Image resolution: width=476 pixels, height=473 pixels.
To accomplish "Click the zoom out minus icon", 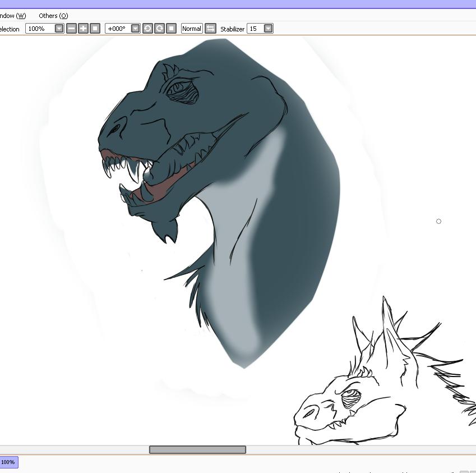I will (x=71, y=29).
